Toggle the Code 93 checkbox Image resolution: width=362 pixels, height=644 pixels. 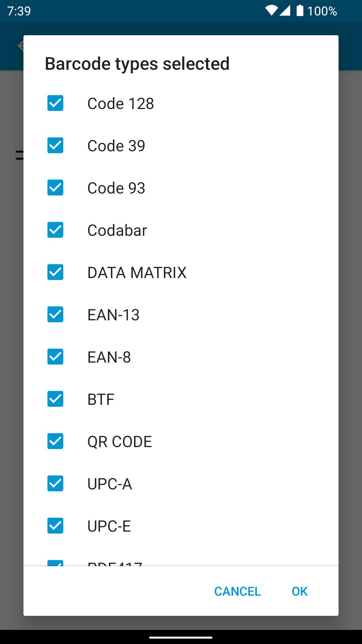(55, 188)
